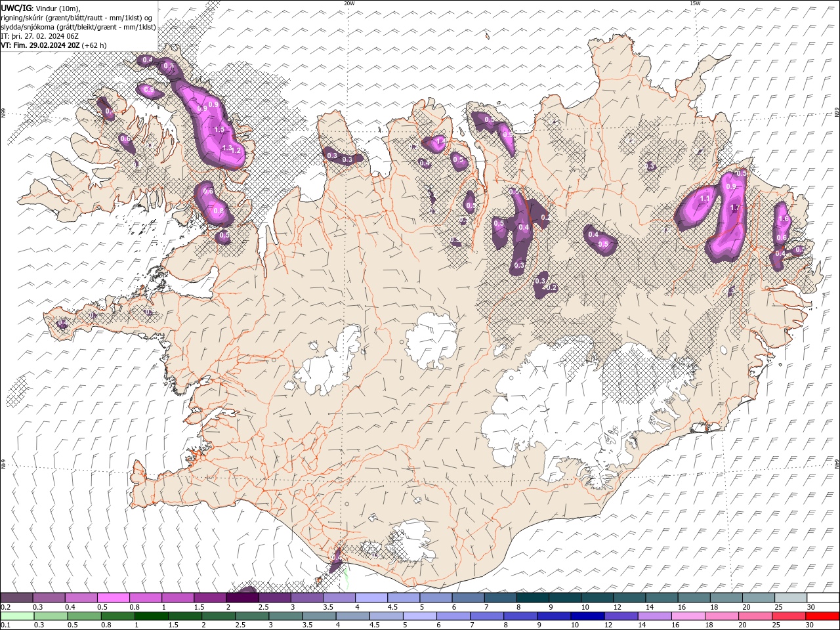Click bottom-row gray-green swatch at 3
This screenshot has width=840, height=630.
pos(285,616)
